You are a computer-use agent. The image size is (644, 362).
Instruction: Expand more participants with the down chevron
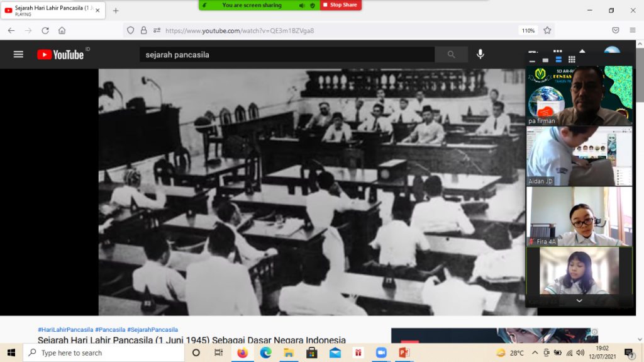point(579,301)
